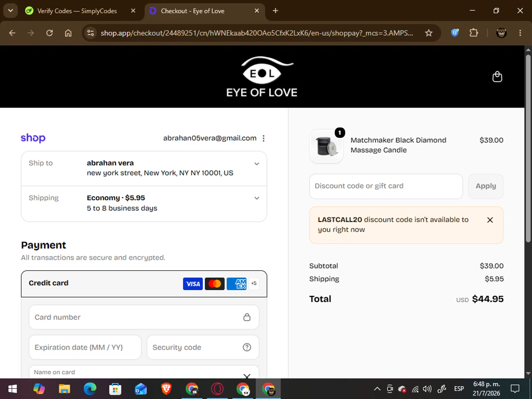Focus the Card number field
Screen dimensions: 532x399
(x=144, y=317)
